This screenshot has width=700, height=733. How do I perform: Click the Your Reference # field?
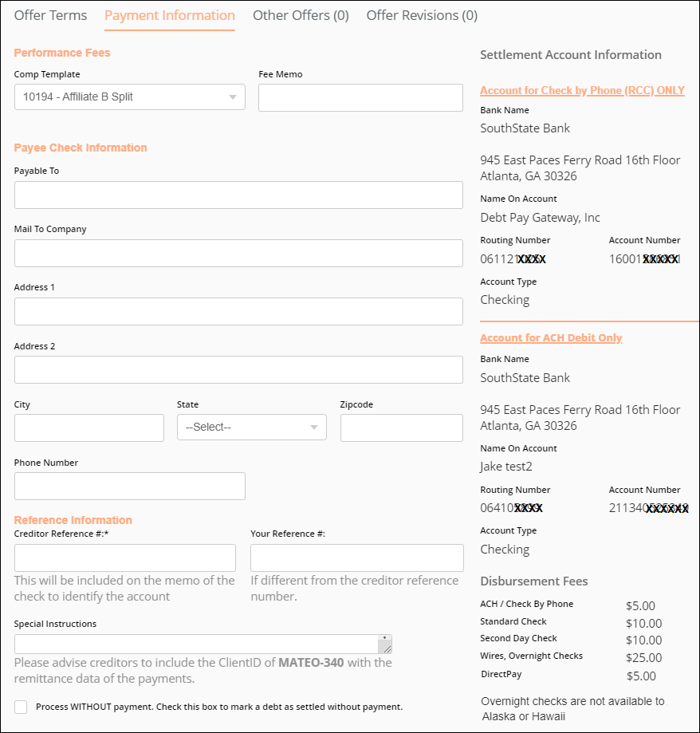357,558
